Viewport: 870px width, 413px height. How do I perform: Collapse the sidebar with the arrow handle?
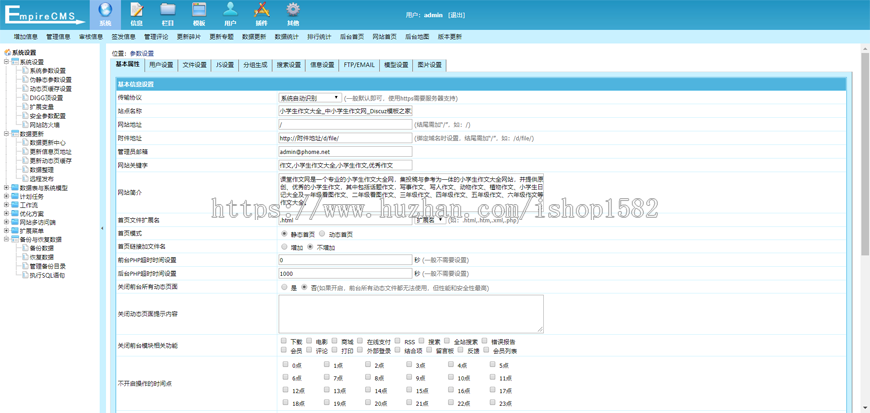[102, 228]
